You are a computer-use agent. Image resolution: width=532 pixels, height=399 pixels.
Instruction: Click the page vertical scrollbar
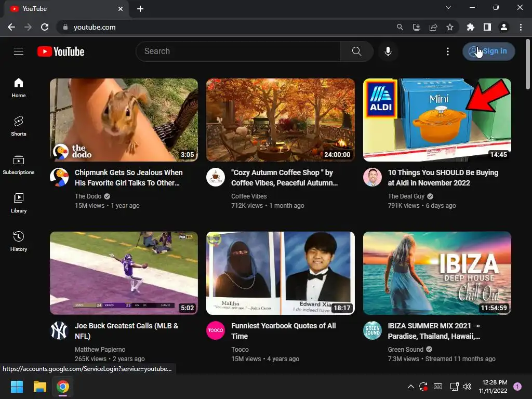point(528,64)
